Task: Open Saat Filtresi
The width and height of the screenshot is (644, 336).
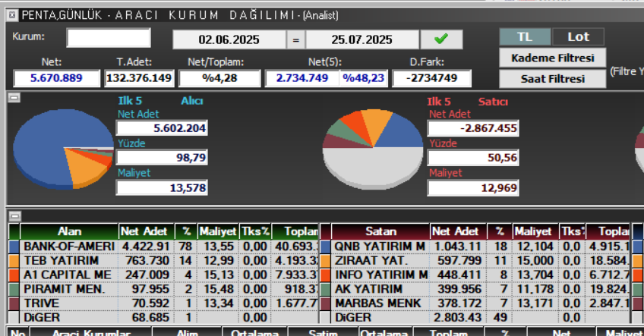Action: [x=552, y=79]
